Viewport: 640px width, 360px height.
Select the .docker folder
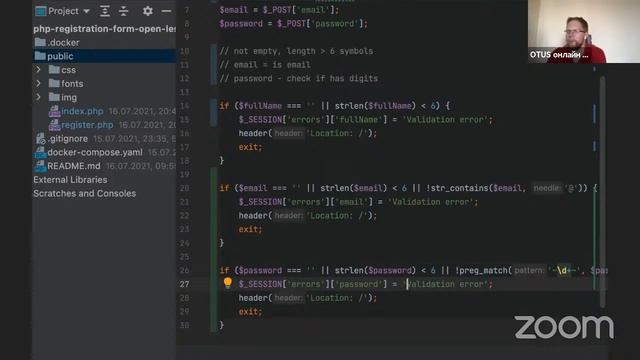point(63,42)
